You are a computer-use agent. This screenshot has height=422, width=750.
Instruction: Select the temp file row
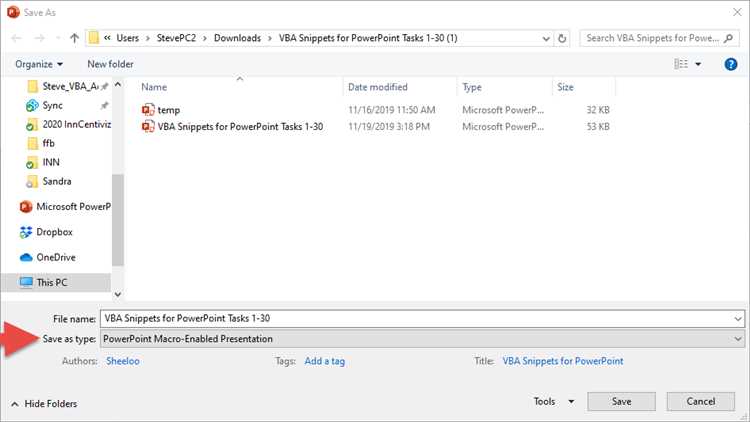pyautogui.click(x=375, y=110)
